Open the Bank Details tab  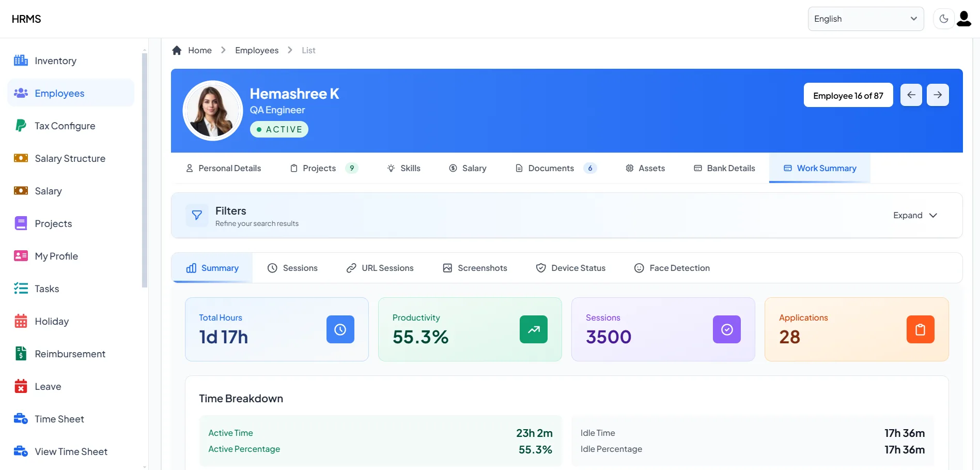pyautogui.click(x=724, y=169)
